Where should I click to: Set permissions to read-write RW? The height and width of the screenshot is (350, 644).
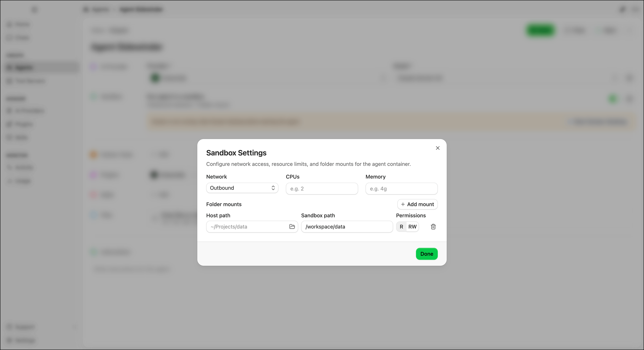point(412,227)
